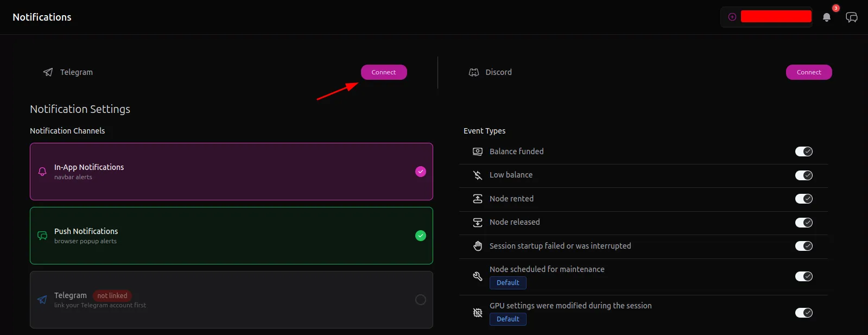Click the 'browser popup alerts' subtitle
Viewport: 868px width, 335px height.
[x=85, y=241]
